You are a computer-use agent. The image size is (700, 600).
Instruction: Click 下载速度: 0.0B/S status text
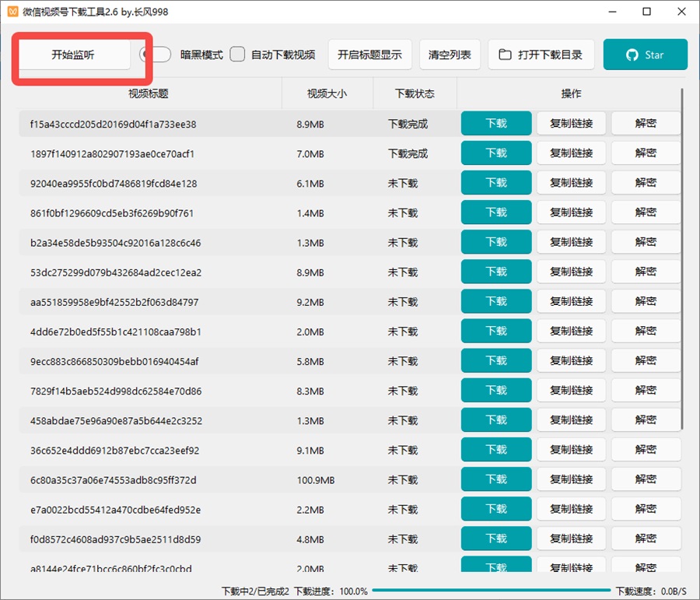tap(651, 591)
